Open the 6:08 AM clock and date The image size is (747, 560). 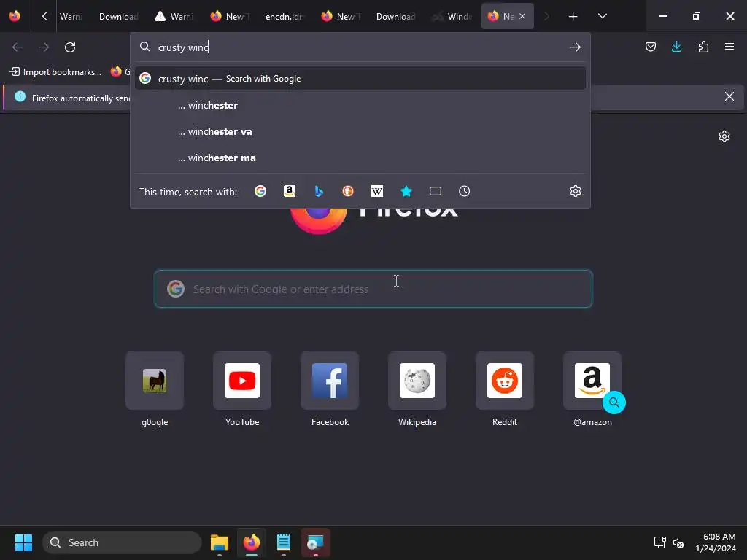[x=716, y=542]
